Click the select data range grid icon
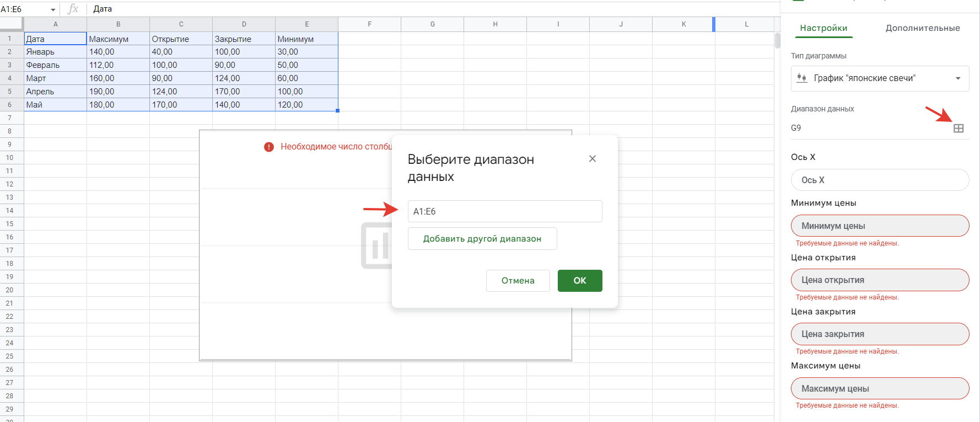Image resolution: width=980 pixels, height=422 pixels. (959, 129)
